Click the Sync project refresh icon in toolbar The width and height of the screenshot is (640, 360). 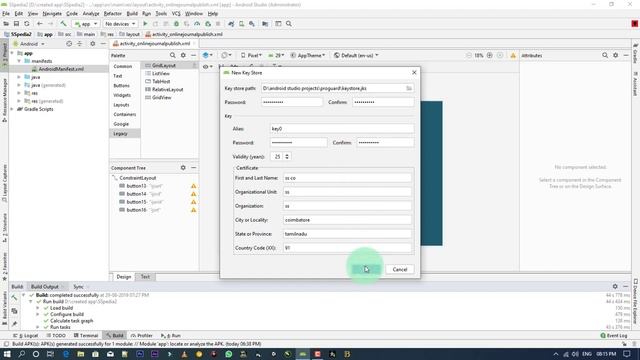[x=27, y=24]
